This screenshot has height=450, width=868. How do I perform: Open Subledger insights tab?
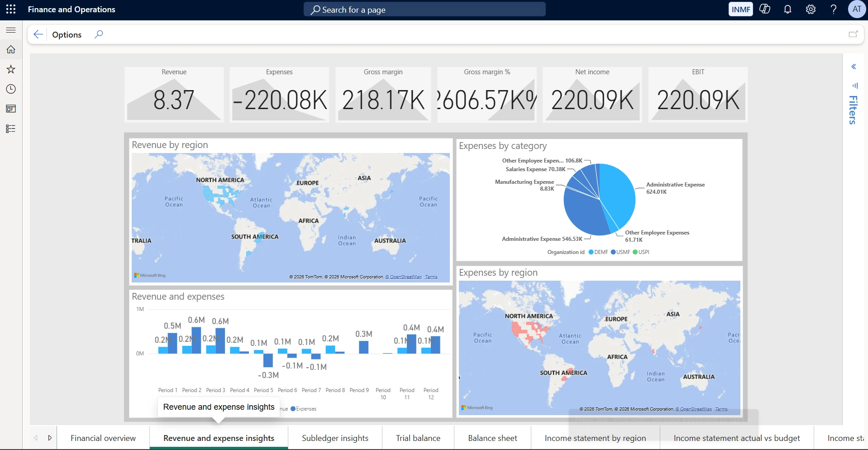(335, 438)
